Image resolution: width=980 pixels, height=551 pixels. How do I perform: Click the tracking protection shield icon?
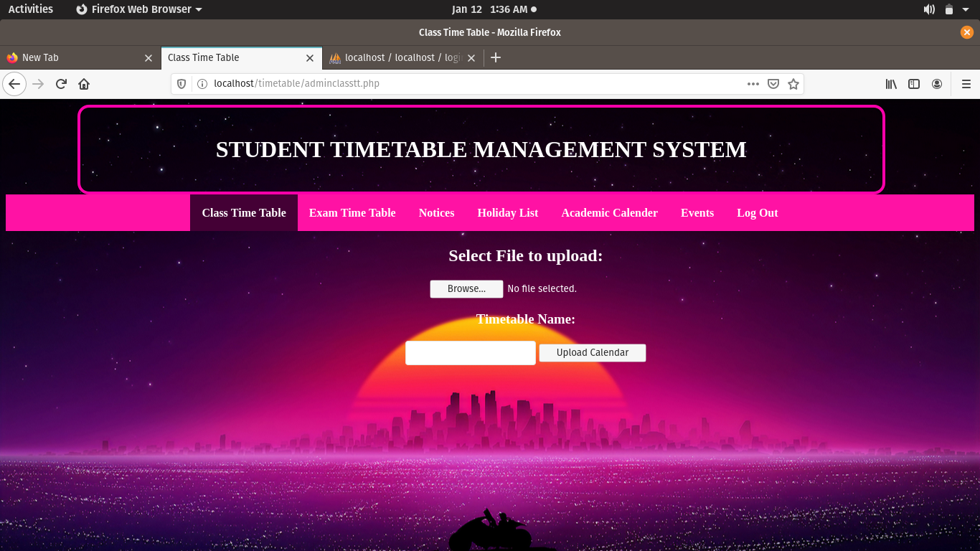(182, 84)
